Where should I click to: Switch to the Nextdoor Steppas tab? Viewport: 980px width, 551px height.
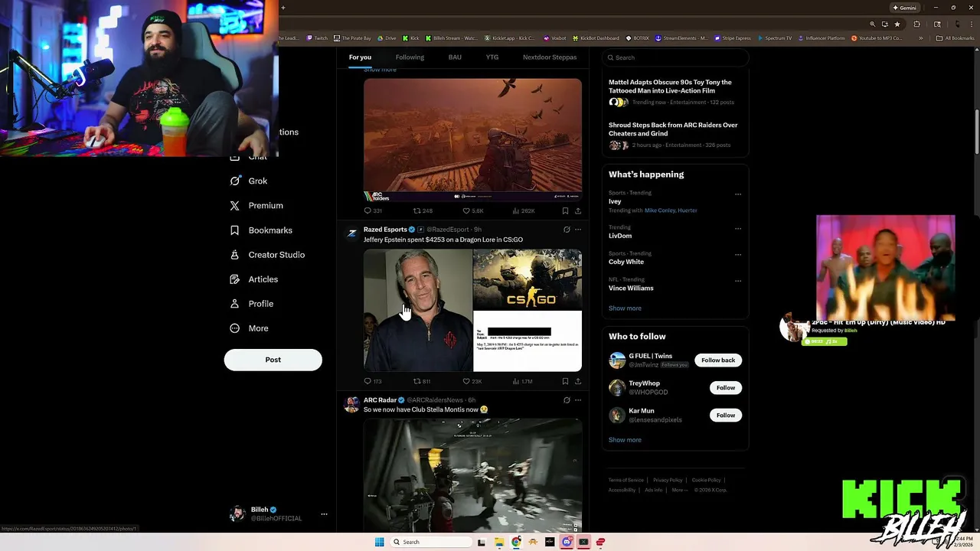pyautogui.click(x=550, y=57)
